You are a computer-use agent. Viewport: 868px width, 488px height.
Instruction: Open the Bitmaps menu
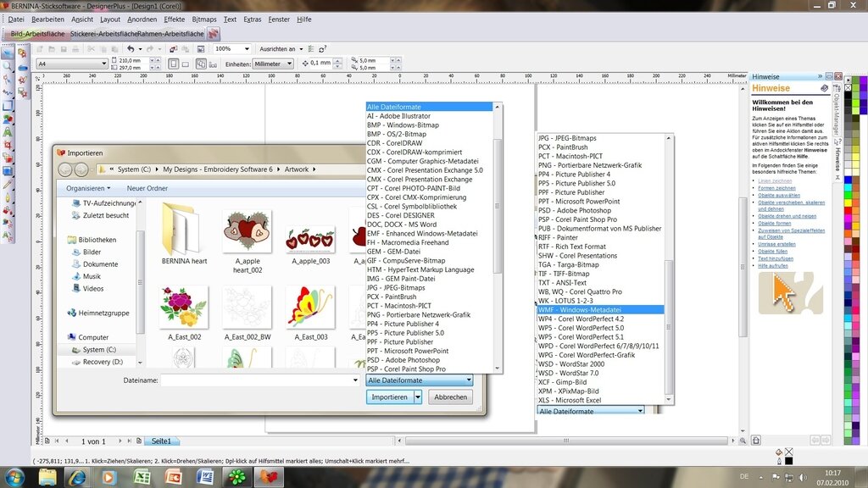click(204, 19)
